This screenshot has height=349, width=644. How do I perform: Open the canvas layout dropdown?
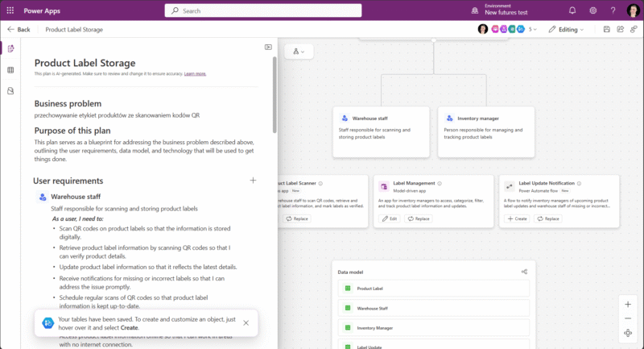(x=299, y=52)
